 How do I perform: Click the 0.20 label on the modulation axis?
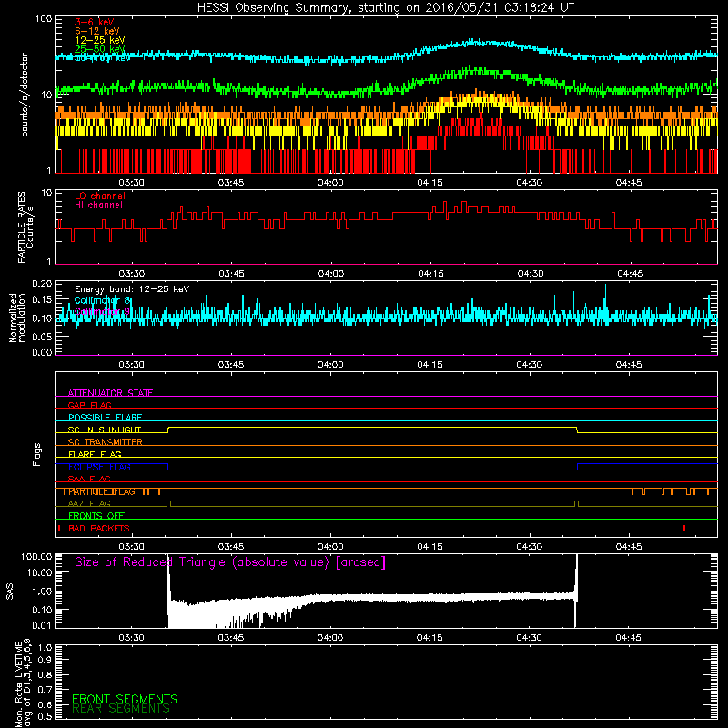pos(42,284)
